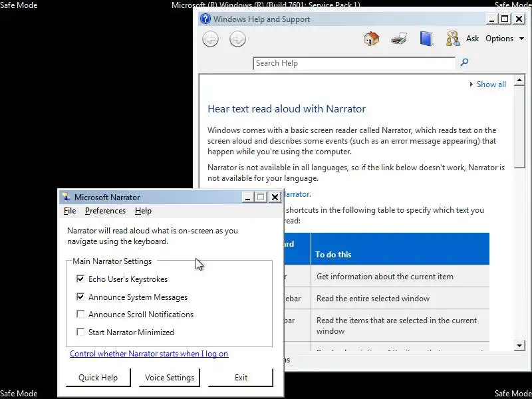
Task: Click the Search Help magnifier icon
Action: (464, 62)
